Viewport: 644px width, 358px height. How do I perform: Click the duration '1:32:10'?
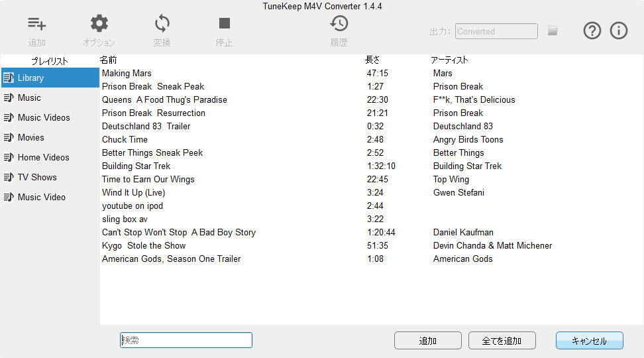click(x=381, y=166)
